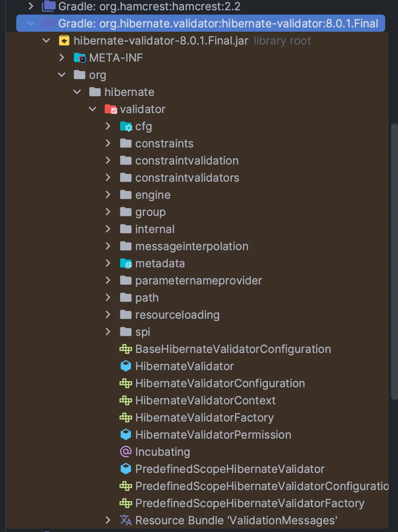Select PredefinedScopeHibernateValidator class
The height and width of the screenshot is (532, 398).
(x=229, y=469)
